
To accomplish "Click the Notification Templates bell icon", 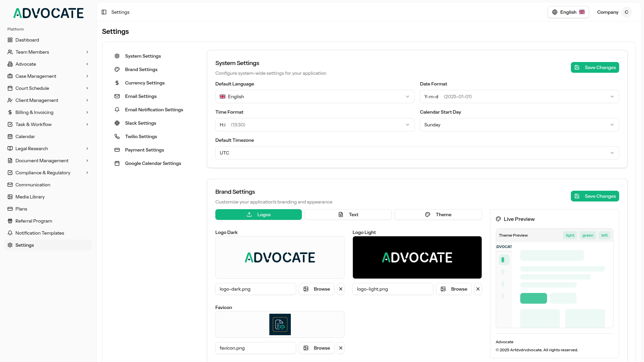I will pyautogui.click(x=10, y=233).
